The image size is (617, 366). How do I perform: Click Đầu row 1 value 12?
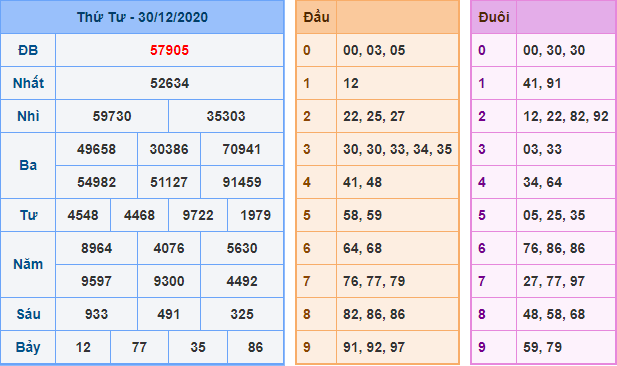351,83
